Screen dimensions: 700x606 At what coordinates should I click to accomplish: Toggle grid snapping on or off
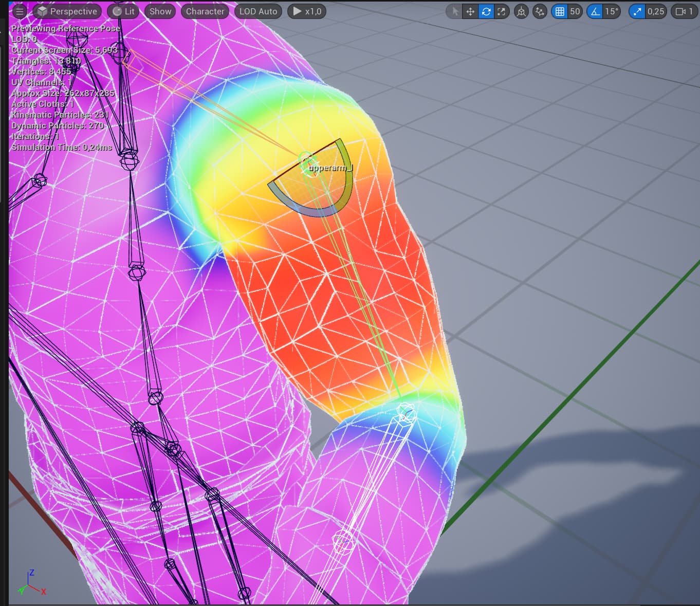click(560, 11)
